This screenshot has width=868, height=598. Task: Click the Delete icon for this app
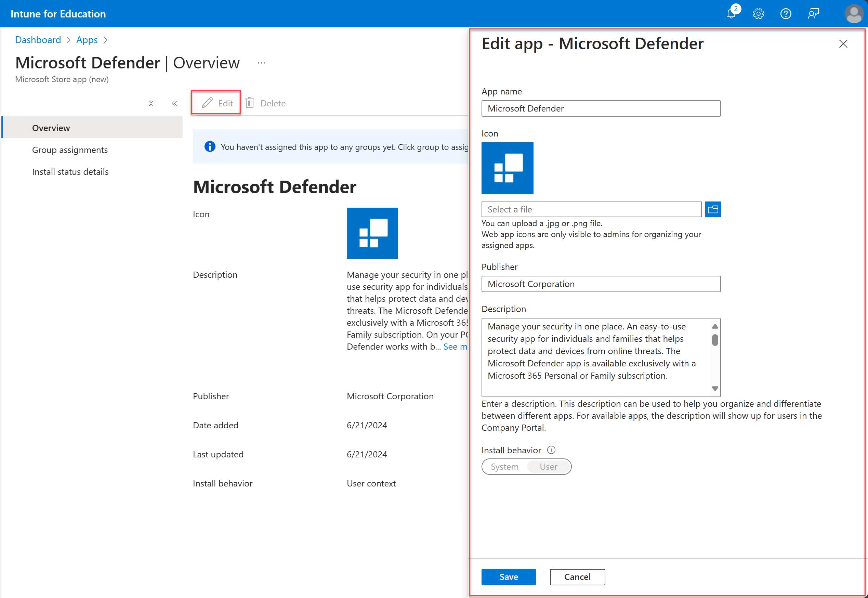tap(249, 102)
